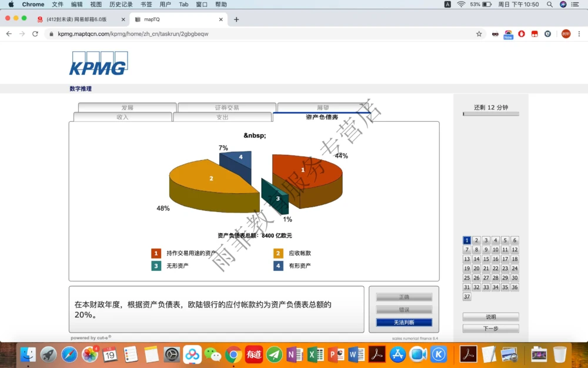Switch to the 支出 tab
This screenshot has width=588, height=368.
tap(222, 117)
